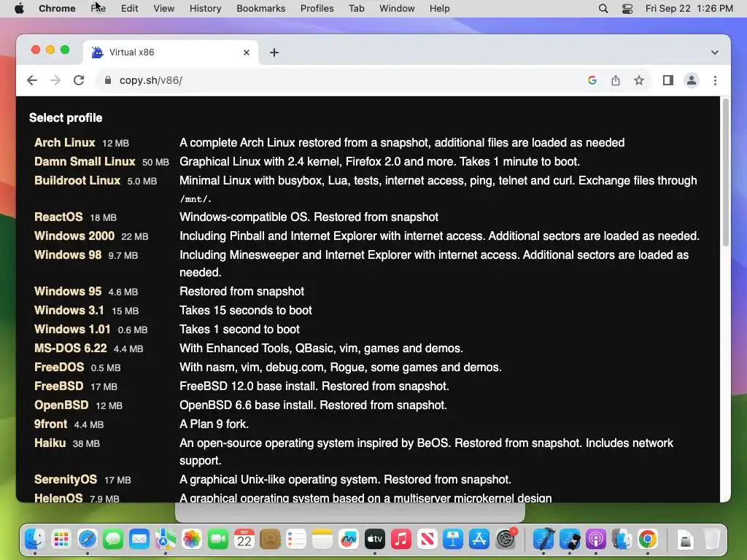747x560 pixels.
Task: Open Notes from the Dock
Action: pyautogui.click(x=322, y=539)
